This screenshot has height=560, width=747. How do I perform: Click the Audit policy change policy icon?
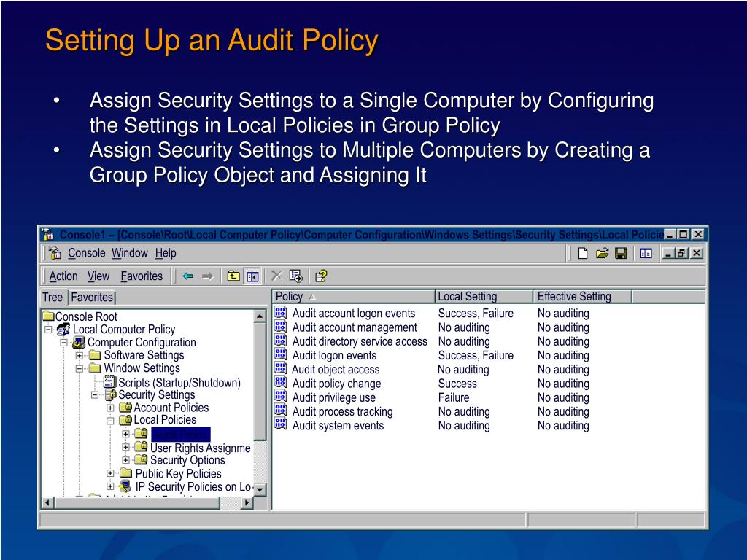click(281, 384)
